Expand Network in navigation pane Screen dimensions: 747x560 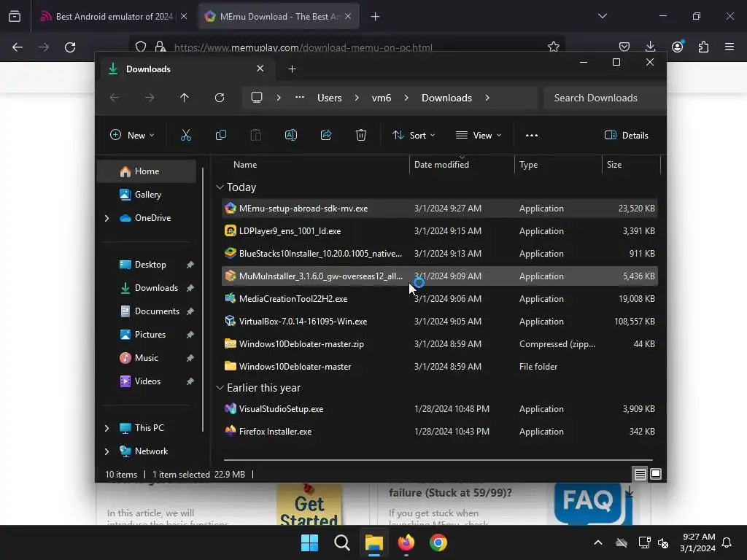[x=107, y=451]
